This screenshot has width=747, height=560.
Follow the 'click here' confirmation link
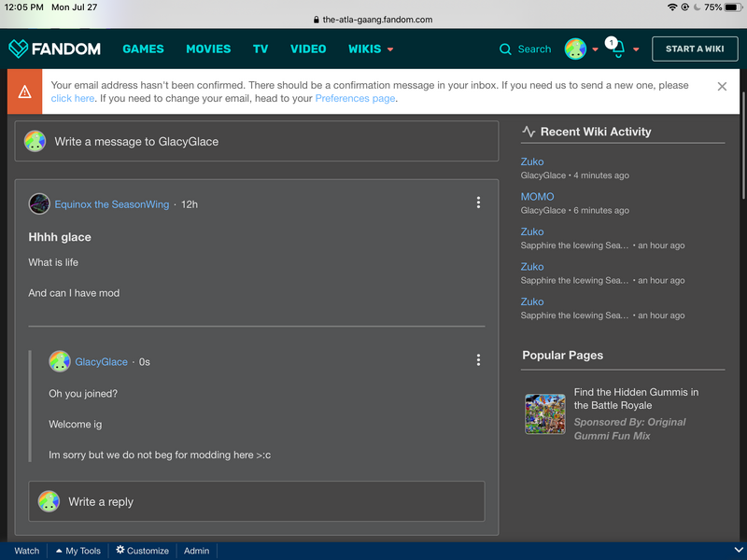tap(72, 98)
